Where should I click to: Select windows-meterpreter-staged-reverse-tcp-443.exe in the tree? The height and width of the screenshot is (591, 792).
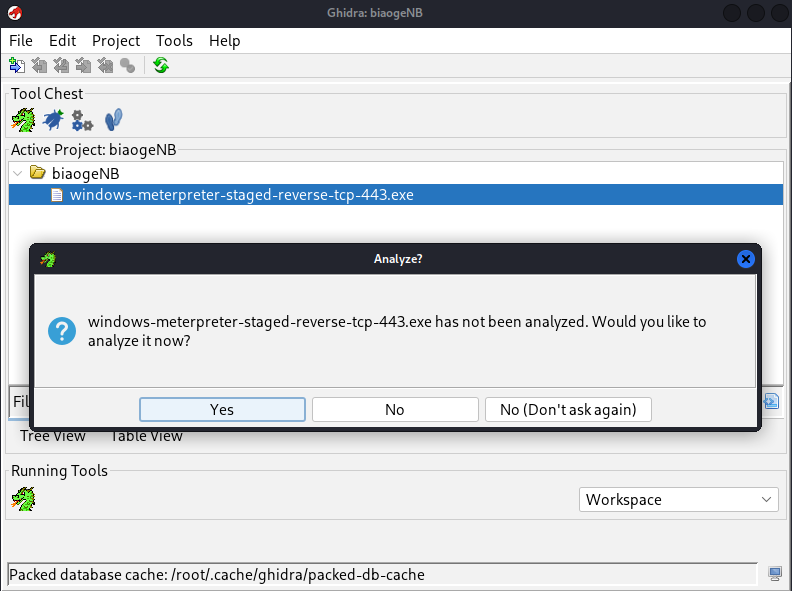pos(395,195)
